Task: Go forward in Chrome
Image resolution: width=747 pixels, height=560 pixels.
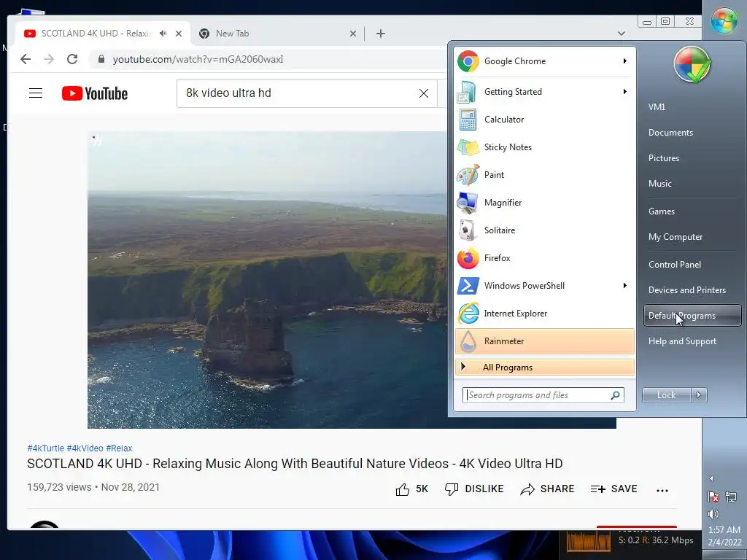Action: pos(49,59)
